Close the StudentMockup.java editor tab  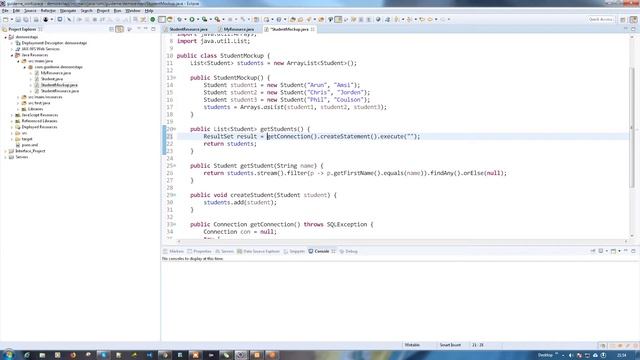click(x=313, y=29)
